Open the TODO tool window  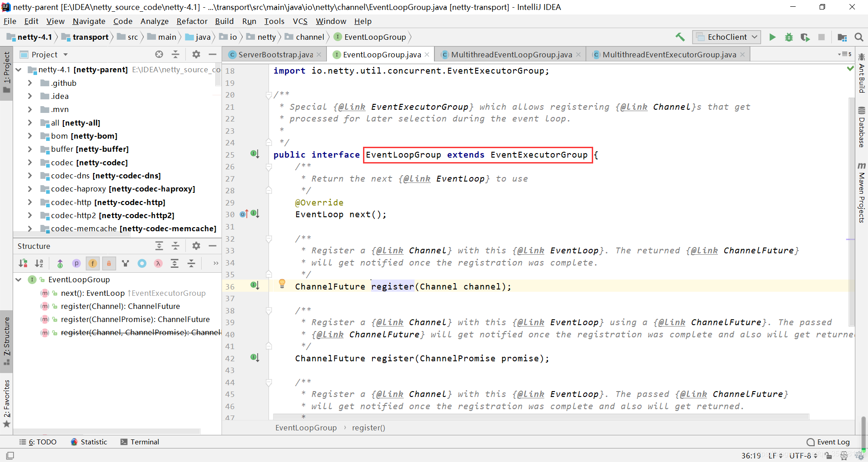[x=38, y=442]
